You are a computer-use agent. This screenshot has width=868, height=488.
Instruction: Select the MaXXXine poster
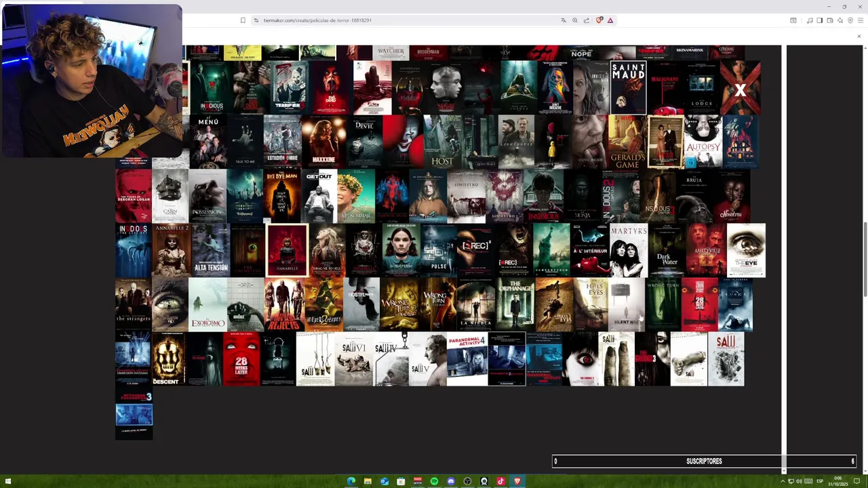[x=323, y=142]
